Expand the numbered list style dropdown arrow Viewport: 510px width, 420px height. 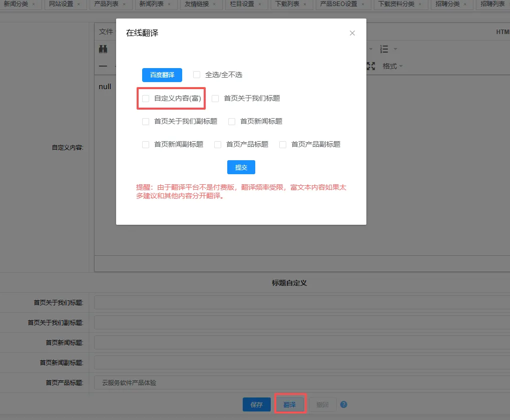395,49
